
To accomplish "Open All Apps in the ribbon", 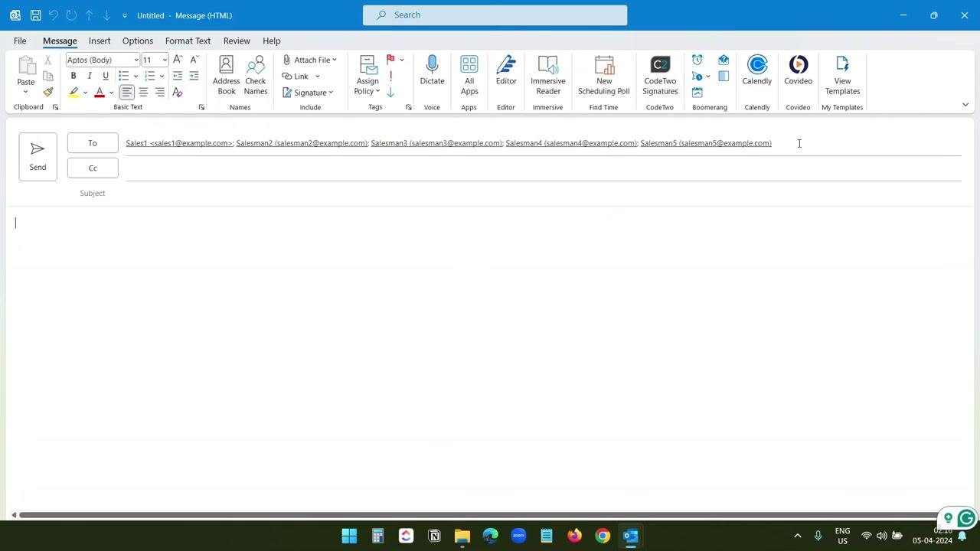I will click(x=469, y=75).
